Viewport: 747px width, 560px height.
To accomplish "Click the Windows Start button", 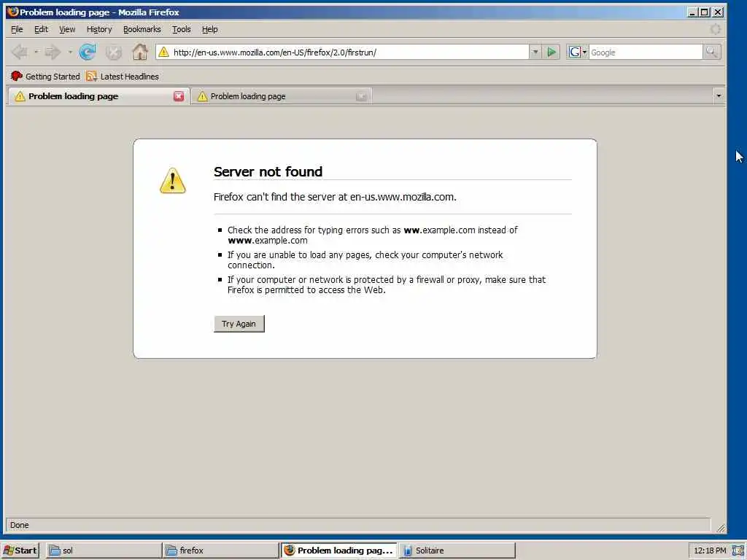I will [x=20, y=551].
